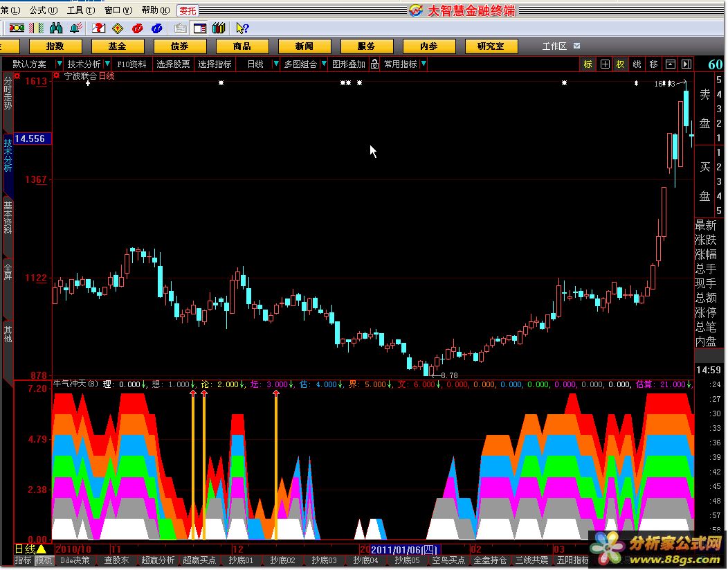Click 选择股票 in the chart toolbar

tap(173, 64)
